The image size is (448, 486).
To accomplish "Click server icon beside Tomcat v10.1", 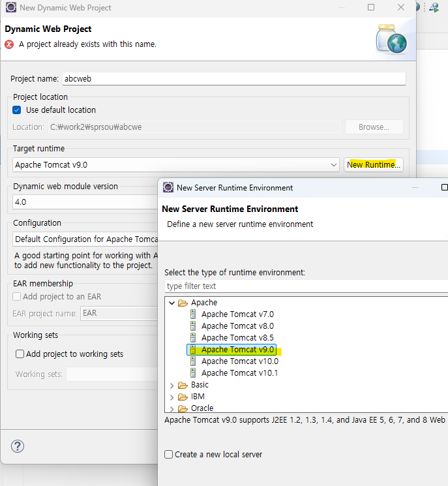I will coord(193,373).
